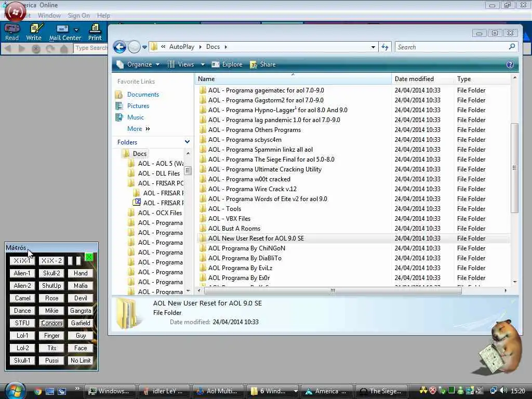The width and height of the screenshot is (532, 399).
Task: Open the AOL Sign On menu
Action: (x=79, y=16)
